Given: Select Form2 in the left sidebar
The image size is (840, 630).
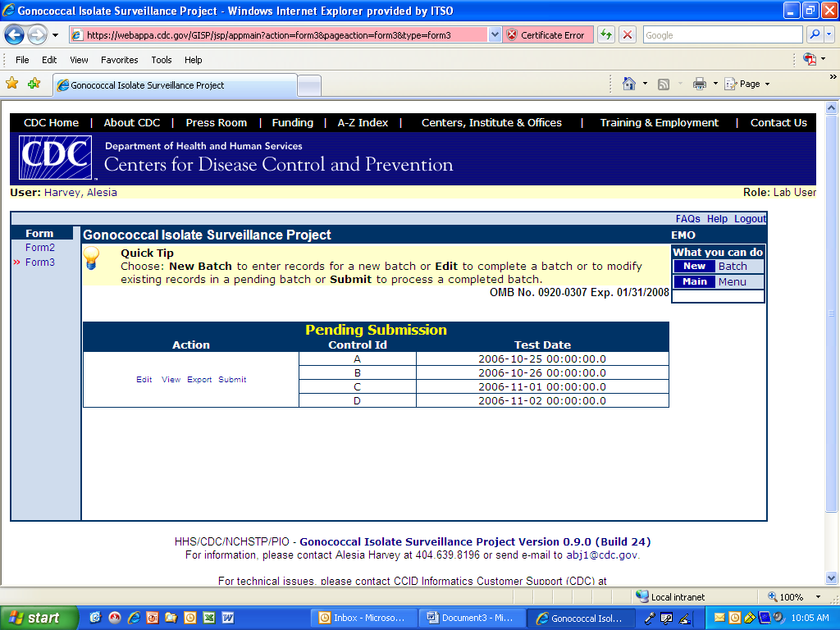Looking at the screenshot, I should [x=40, y=248].
